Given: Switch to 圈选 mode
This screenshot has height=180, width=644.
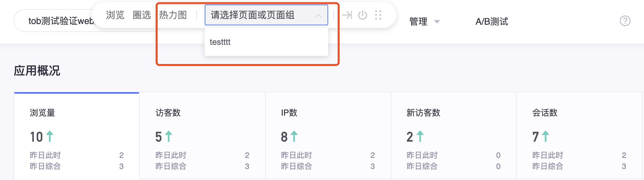Looking at the screenshot, I should tap(142, 15).
